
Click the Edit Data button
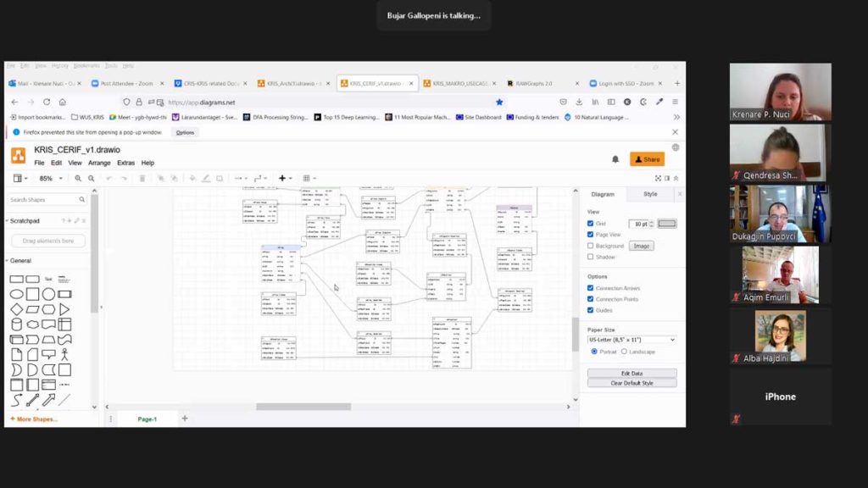tap(632, 374)
